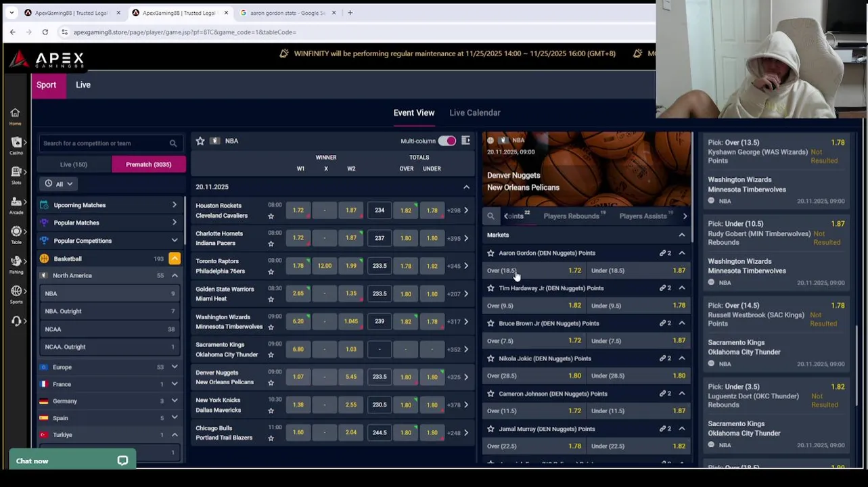This screenshot has width=868, height=487.
Task: Favorite the Nikola Jokic Points market star
Action: pyautogui.click(x=491, y=358)
